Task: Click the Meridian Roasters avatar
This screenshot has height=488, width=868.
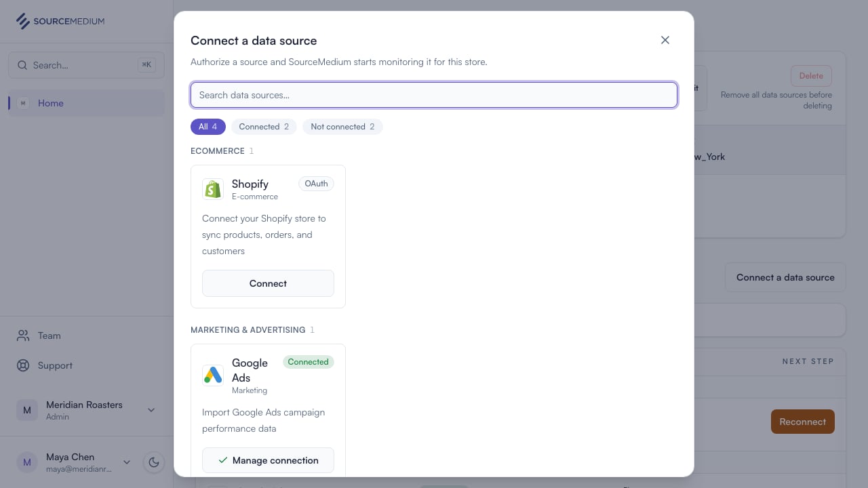Action: tap(27, 410)
